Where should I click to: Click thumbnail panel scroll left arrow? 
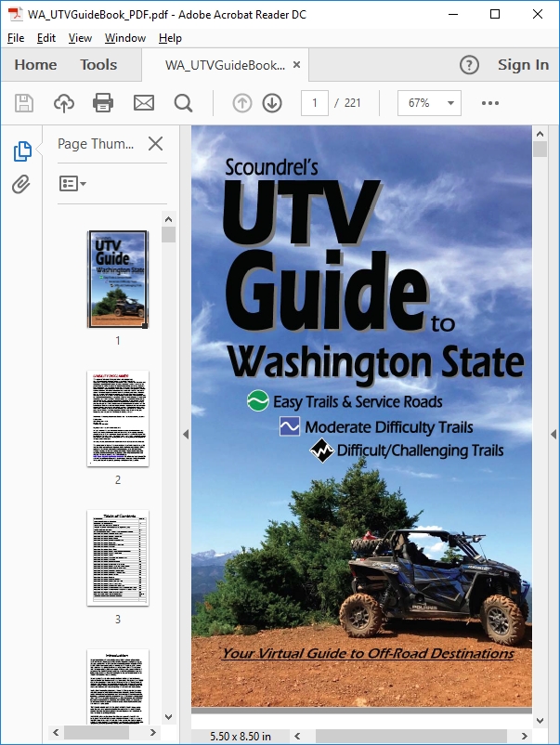(56, 732)
